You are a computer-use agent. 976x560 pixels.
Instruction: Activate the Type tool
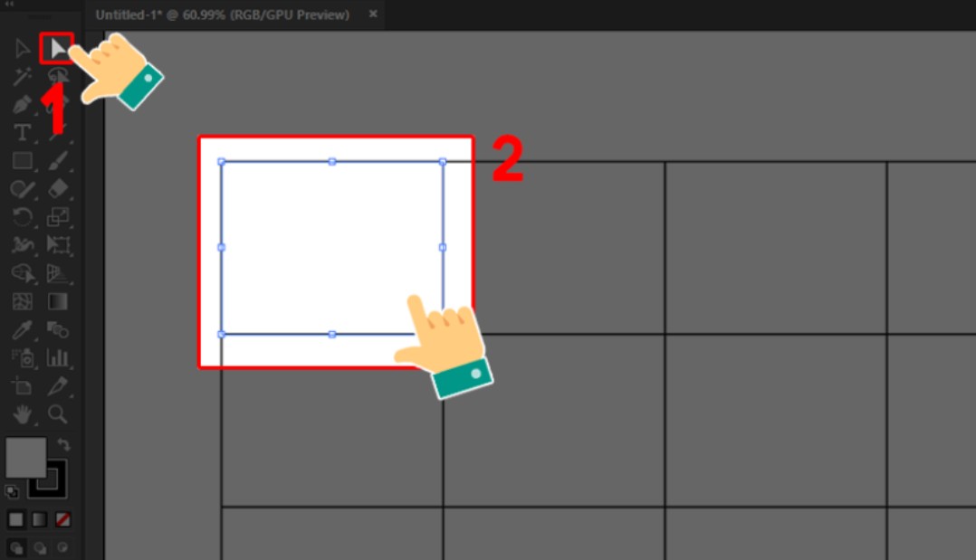[23, 133]
